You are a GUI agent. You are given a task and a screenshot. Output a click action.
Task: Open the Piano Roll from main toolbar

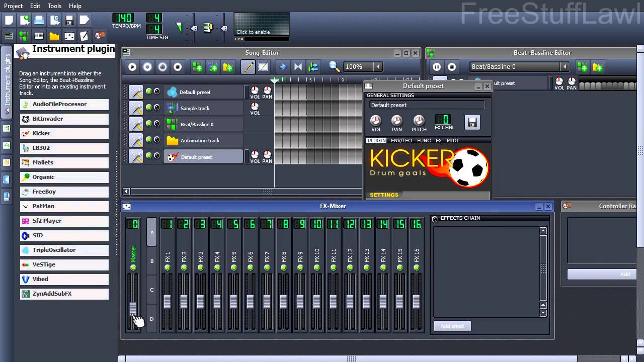[39, 36]
